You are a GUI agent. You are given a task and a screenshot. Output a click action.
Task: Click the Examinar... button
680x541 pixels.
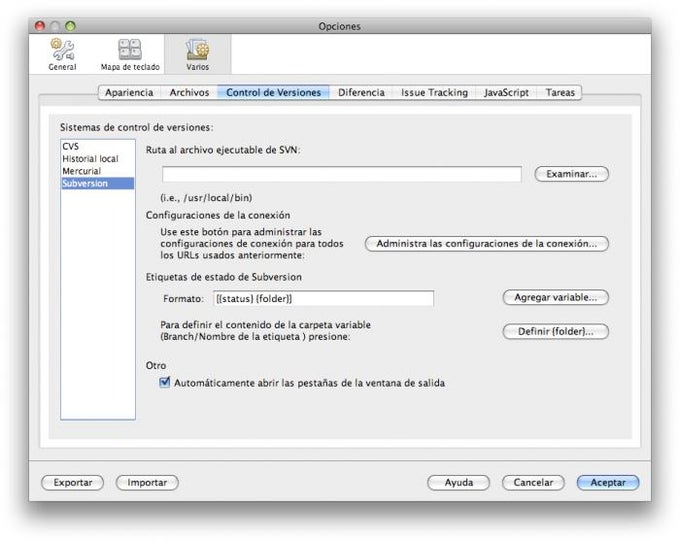click(x=572, y=174)
